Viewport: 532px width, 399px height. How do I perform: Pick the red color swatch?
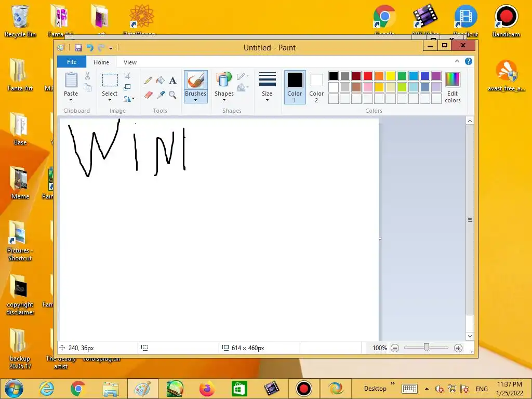click(x=368, y=76)
